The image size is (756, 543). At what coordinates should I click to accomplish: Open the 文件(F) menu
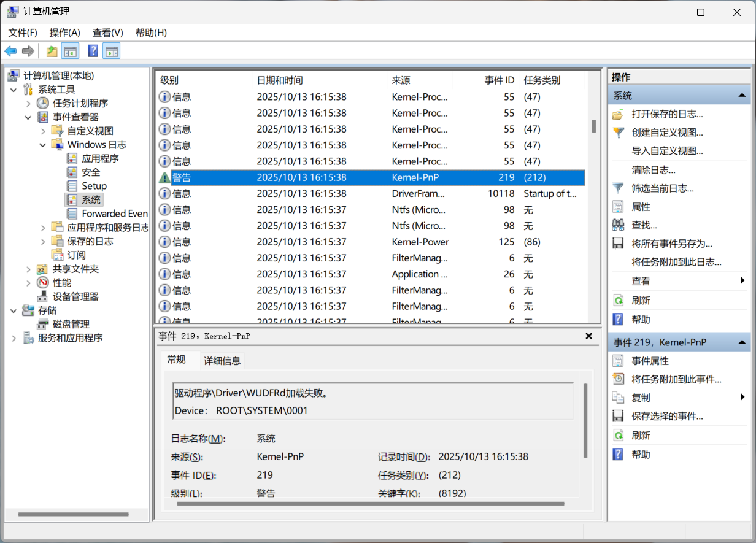[x=23, y=33]
